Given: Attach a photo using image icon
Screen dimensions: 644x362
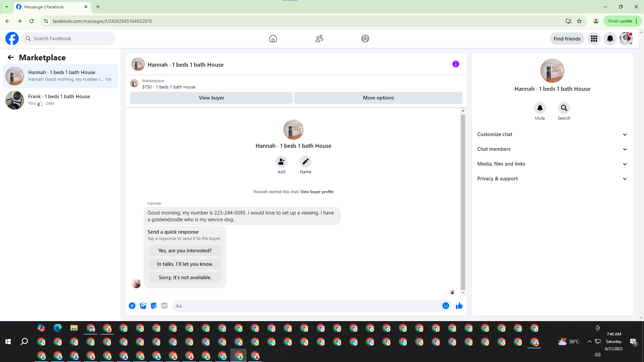Looking at the screenshot, I should pos(143,306).
